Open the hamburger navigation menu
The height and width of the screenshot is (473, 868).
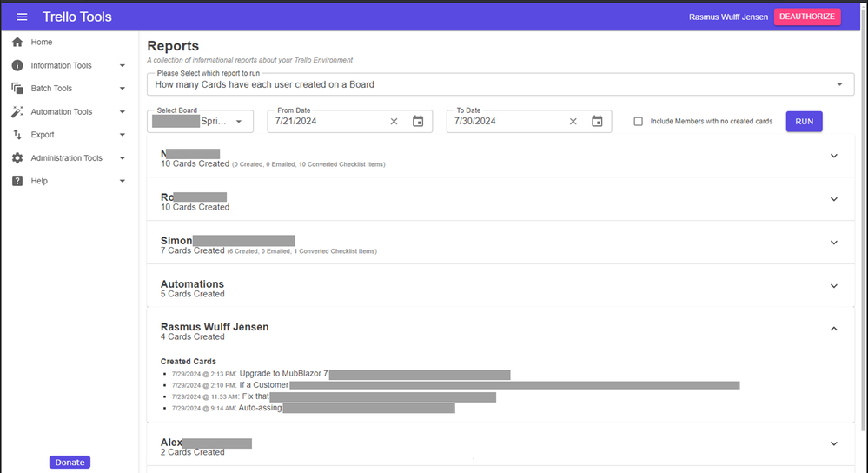pos(22,17)
